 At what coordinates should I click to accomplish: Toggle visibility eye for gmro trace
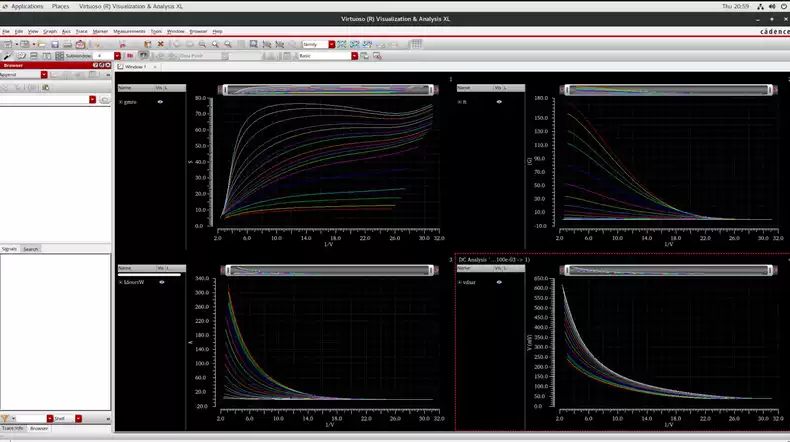160,102
